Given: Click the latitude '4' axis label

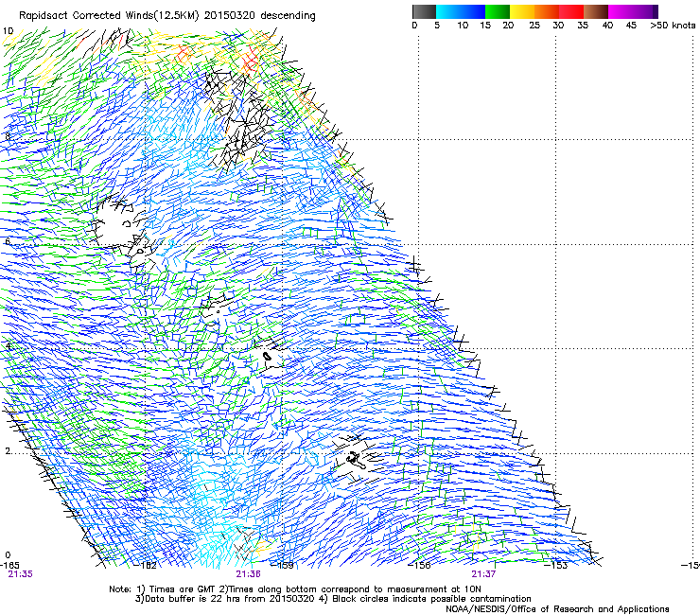Looking at the screenshot, I should tap(8, 346).
